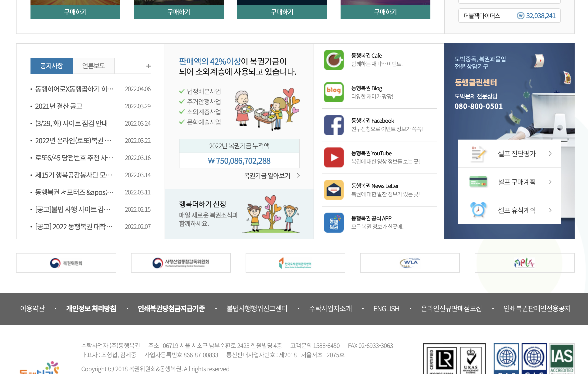Open the green blog speech-bubble icon

tap(334, 92)
